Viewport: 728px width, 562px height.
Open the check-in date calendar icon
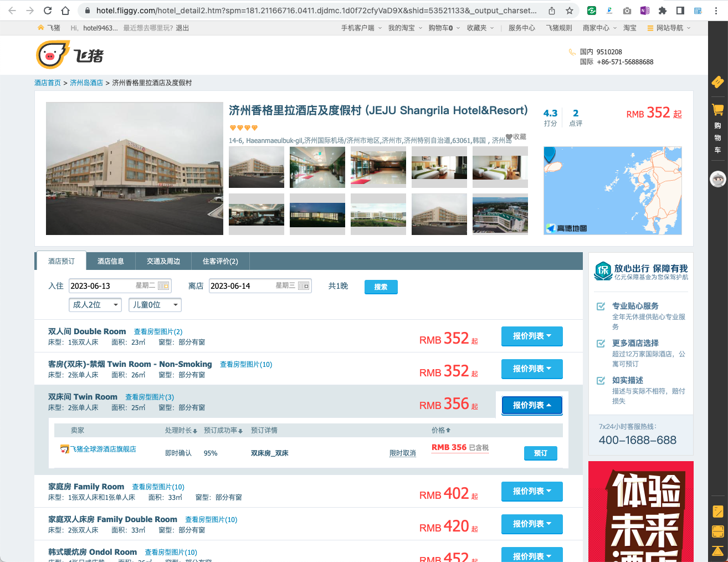tap(163, 286)
